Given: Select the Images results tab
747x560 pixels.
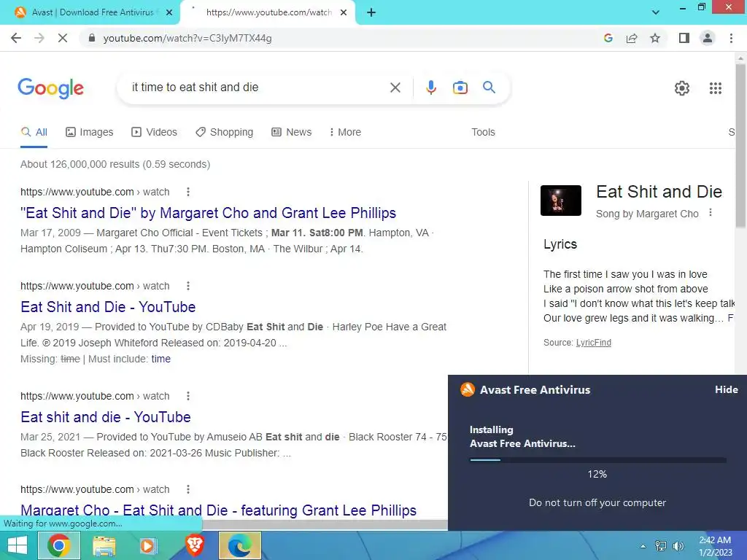Looking at the screenshot, I should click(90, 132).
